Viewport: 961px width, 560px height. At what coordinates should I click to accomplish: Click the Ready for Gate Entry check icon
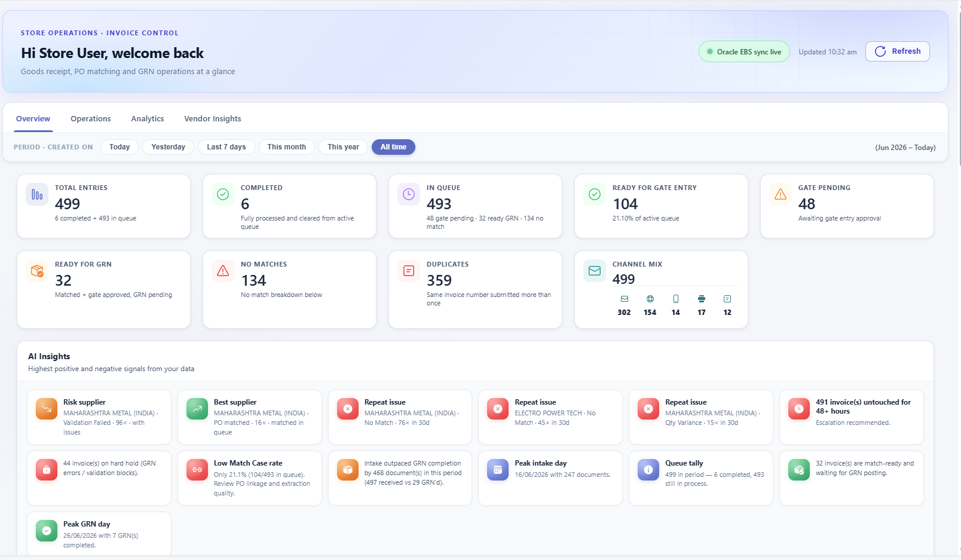595,194
